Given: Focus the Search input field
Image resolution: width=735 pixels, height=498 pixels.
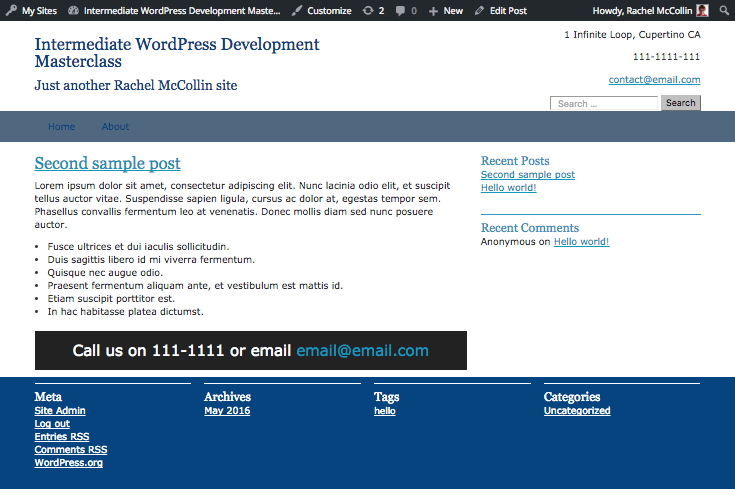Looking at the screenshot, I should pyautogui.click(x=604, y=103).
